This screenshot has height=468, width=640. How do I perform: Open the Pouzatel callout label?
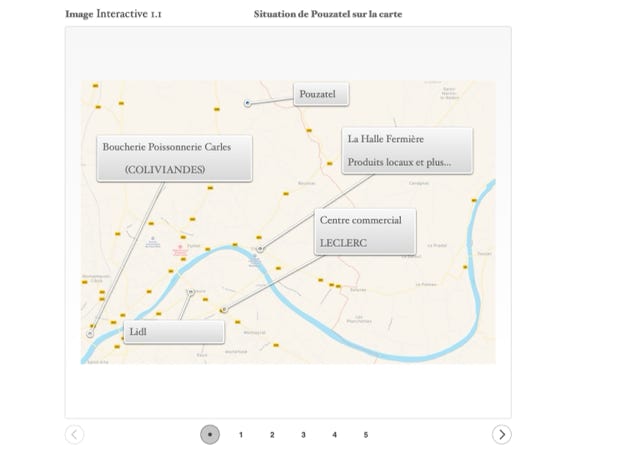[321, 95]
